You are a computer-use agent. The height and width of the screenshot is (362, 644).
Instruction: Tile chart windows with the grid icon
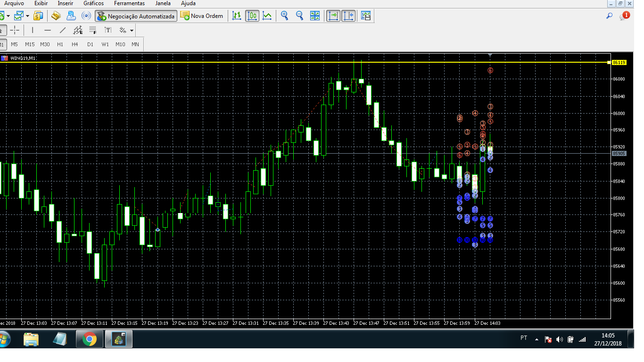tap(315, 16)
